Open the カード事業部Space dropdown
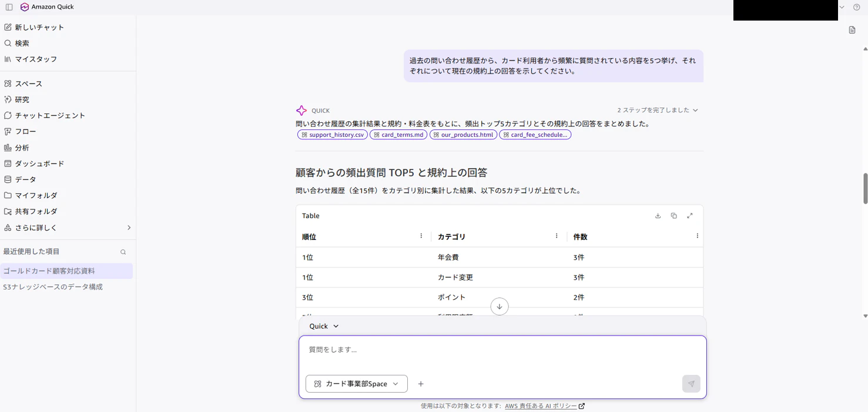 [357, 384]
